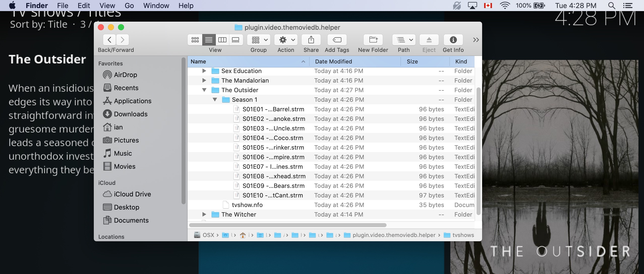Open Desktop in the sidebar
Viewport: 644px width, 274px height.
121,207
